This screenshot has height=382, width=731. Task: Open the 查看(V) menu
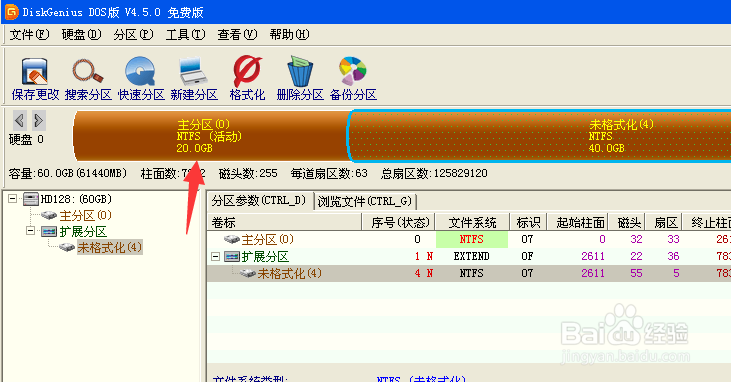[x=237, y=35]
